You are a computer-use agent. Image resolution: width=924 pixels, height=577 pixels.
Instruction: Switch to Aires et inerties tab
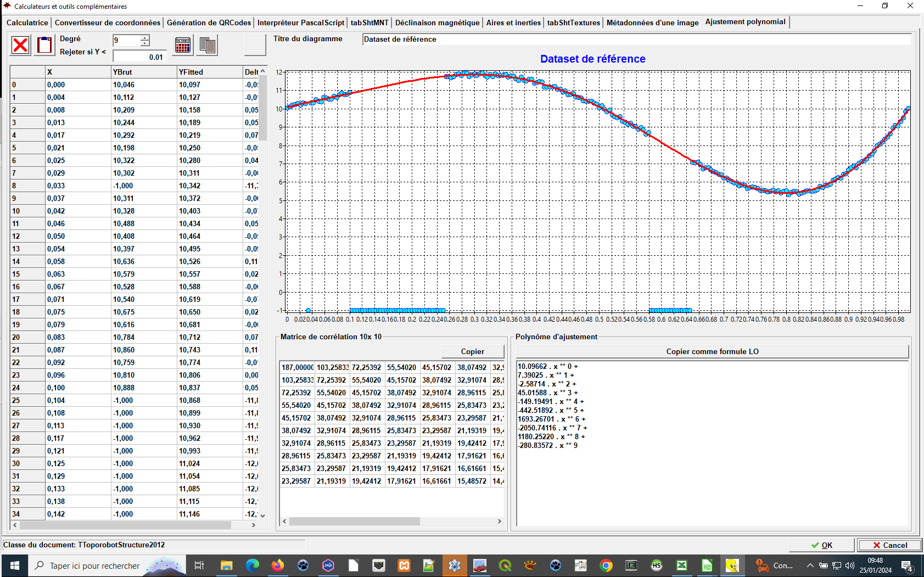(x=513, y=23)
